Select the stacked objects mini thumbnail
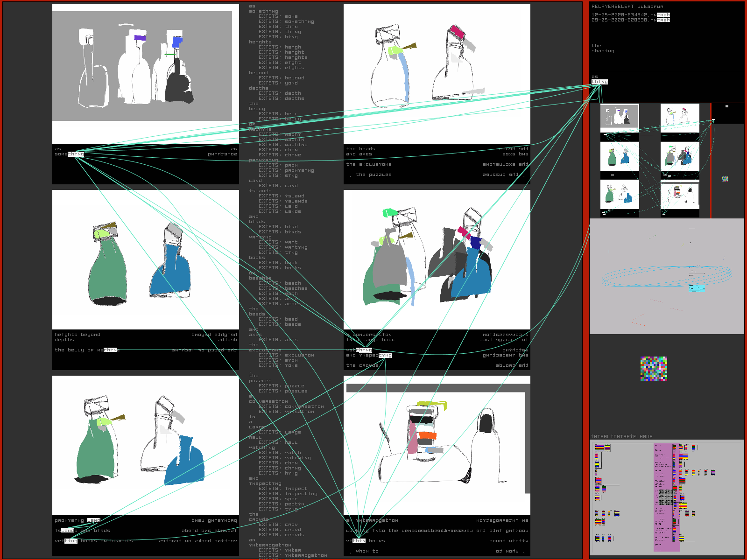 [680, 195]
